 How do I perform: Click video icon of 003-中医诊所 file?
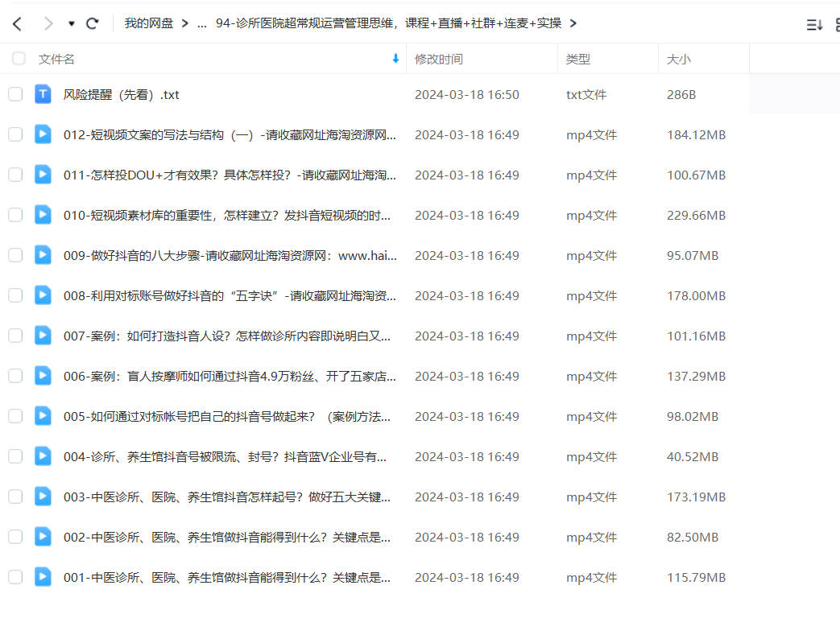coord(43,496)
